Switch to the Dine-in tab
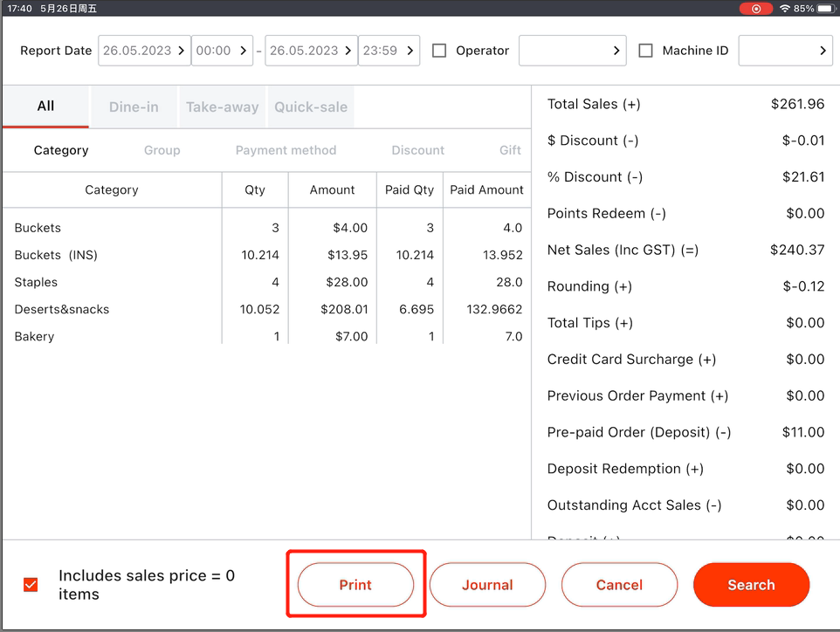The width and height of the screenshot is (840, 632). point(134,107)
